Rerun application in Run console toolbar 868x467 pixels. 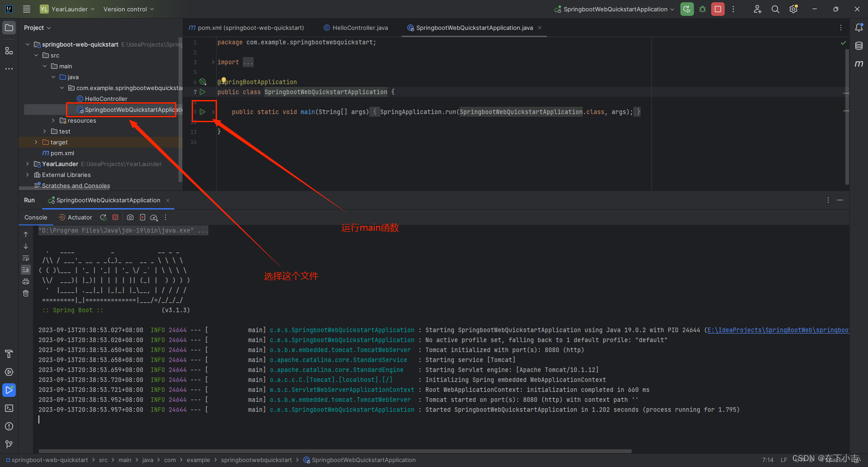point(104,218)
